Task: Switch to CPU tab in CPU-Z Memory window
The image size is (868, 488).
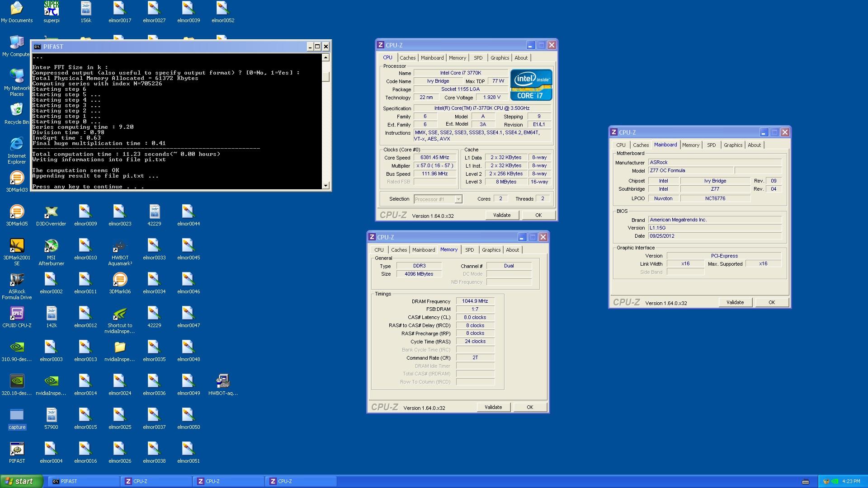Action: click(379, 250)
